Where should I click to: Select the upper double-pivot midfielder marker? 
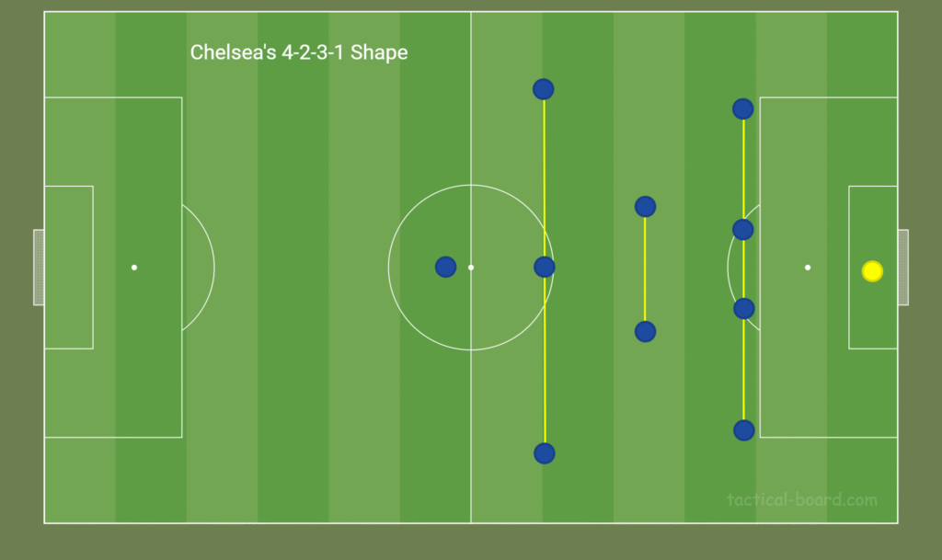click(x=645, y=206)
